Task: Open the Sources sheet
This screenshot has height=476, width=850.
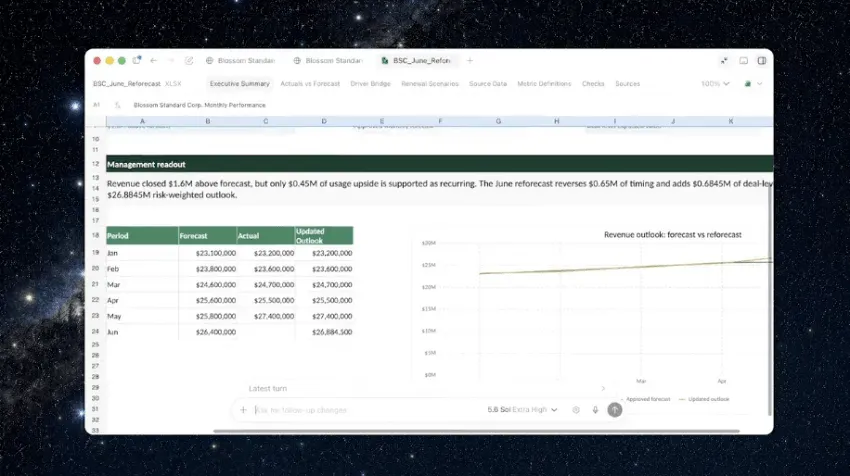Action: [627, 84]
